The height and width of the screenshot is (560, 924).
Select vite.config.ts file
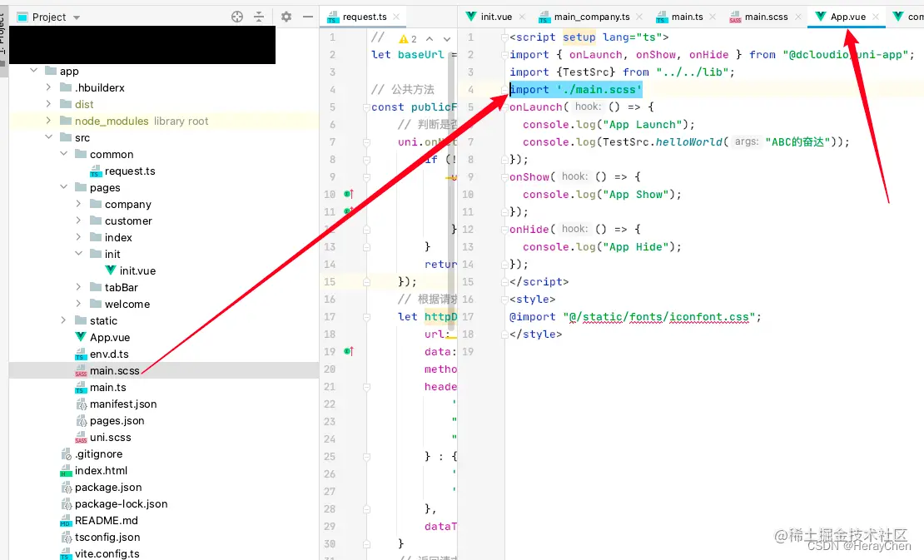(x=107, y=553)
